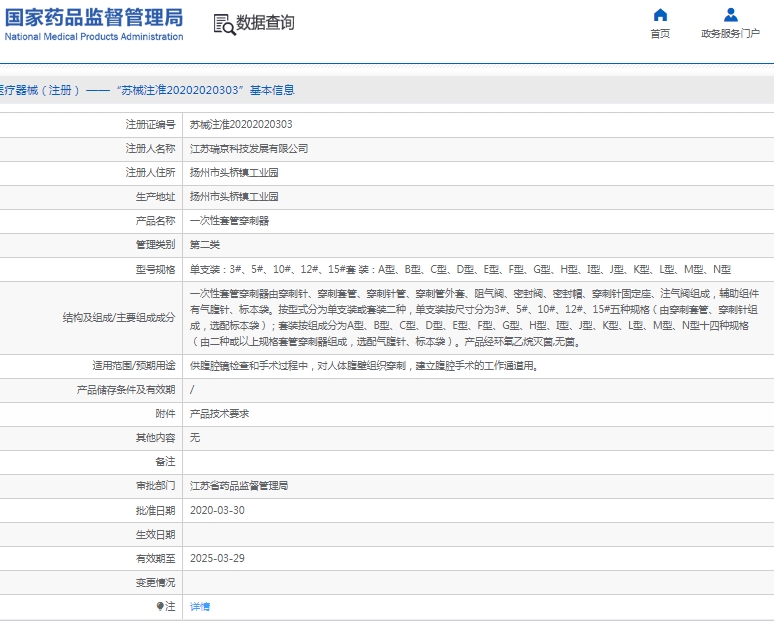Click National Medical Products Administration text
The image size is (774, 624).
tap(94, 37)
